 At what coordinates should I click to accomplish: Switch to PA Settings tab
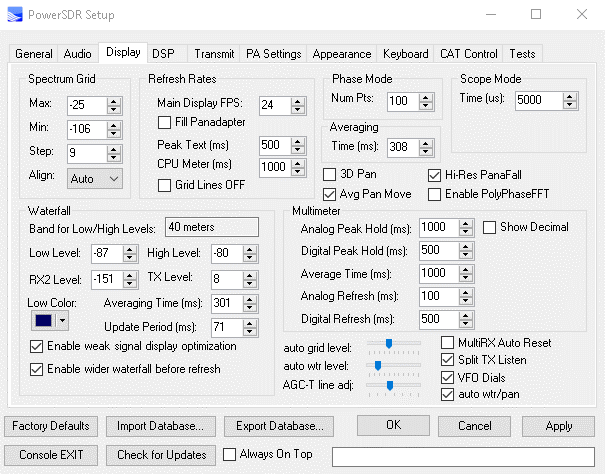tap(274, 54)
